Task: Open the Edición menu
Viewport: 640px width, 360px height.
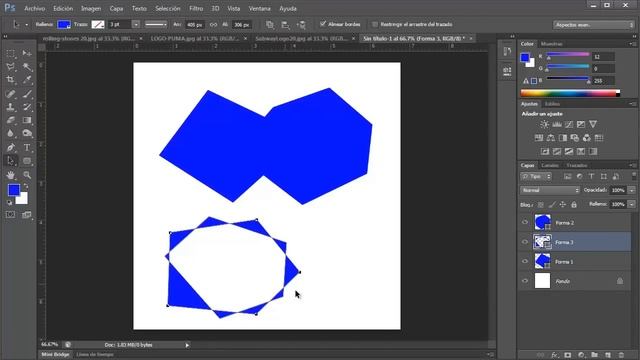Action: point(63,8)
